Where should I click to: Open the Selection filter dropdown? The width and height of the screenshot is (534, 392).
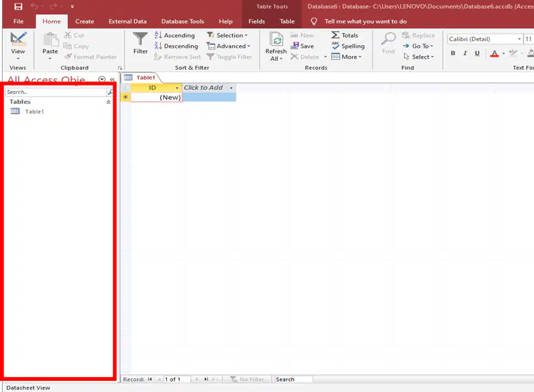(x=227, y=35)
